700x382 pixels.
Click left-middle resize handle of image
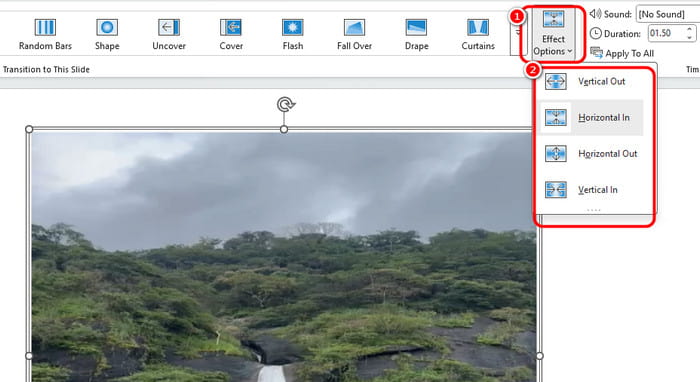point(29,356)
